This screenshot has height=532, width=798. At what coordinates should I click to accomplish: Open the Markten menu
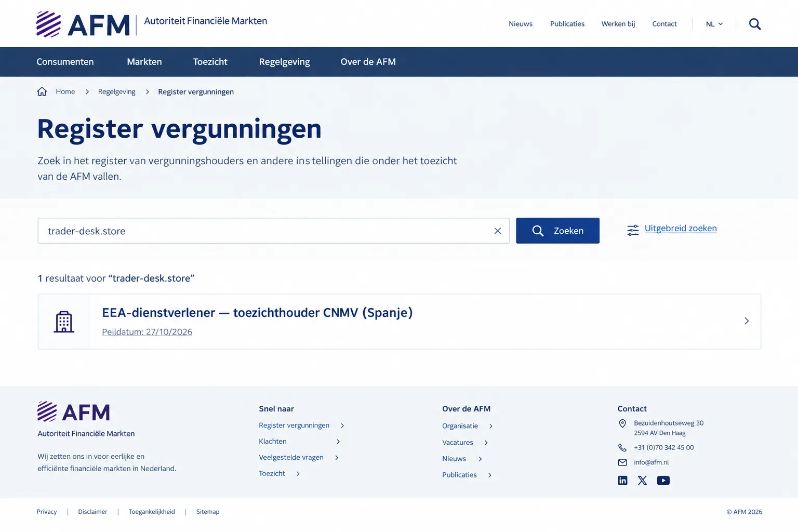144,62
